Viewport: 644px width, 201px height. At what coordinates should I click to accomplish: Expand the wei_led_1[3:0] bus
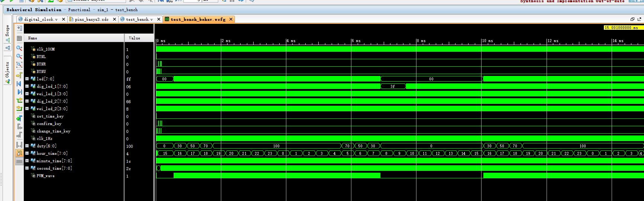27,94
